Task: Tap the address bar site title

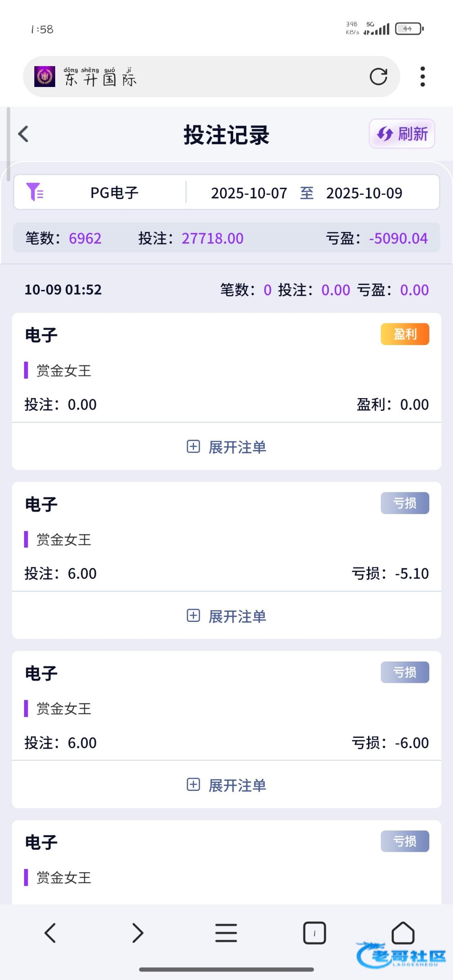Action: (100, 77)
